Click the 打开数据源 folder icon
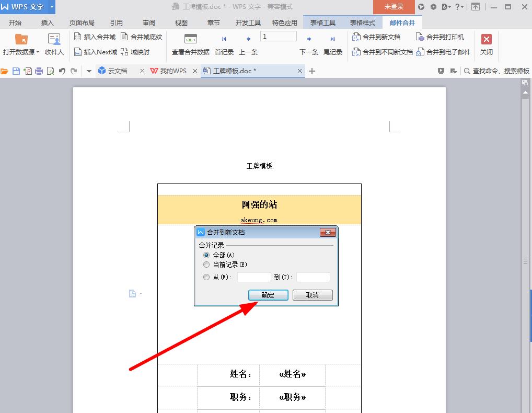The image size is (532, 413). coord(21,40)
